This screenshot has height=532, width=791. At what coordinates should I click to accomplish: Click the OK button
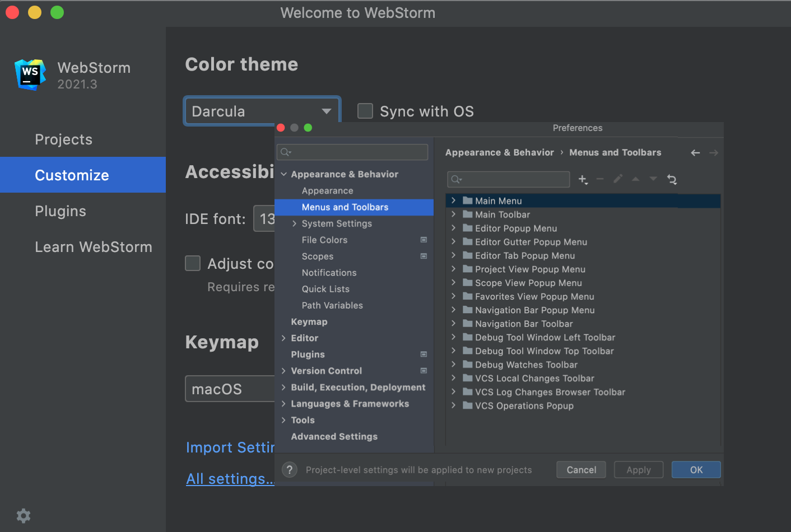click(x=696, y=470)
